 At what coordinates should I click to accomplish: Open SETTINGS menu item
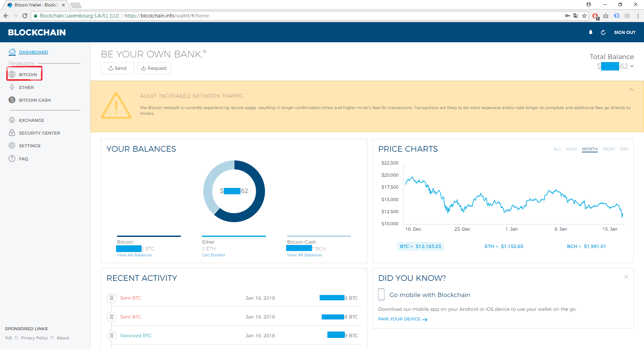point(30,146)
